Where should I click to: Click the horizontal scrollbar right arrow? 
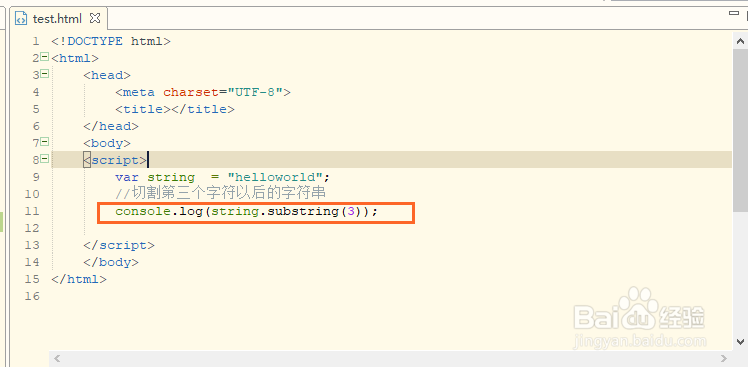pyautogui.click(x=724, y=358)
